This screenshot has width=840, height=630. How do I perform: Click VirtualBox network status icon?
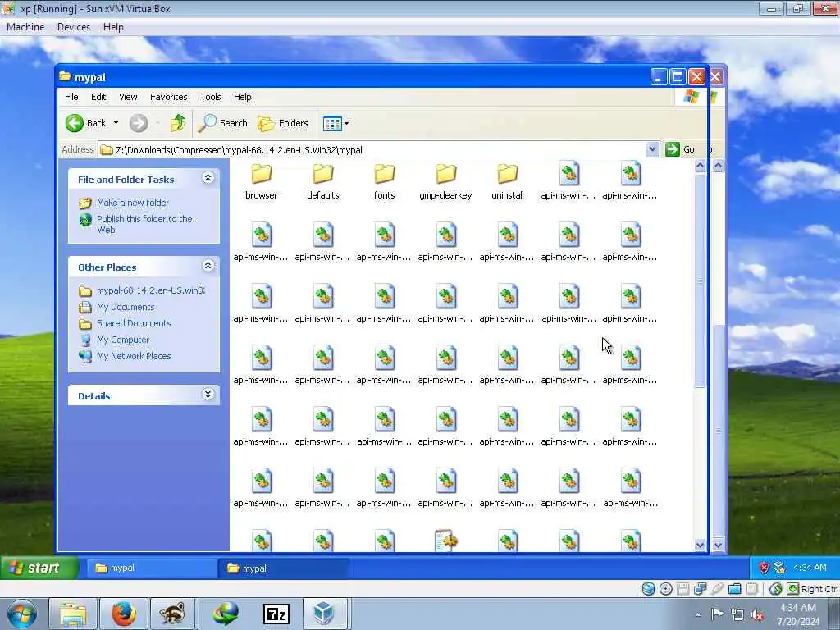(x=700, y=589)
